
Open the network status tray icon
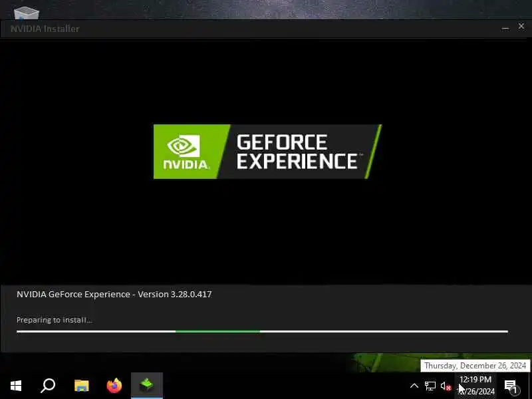point(430,386)
